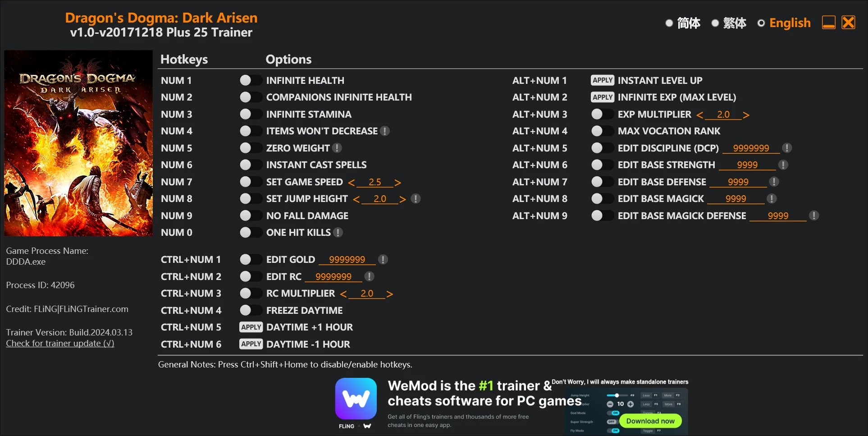Click the info icon next to Items Won't Decrease
This screenshot has height=436, width=868.
coord(385,131)
